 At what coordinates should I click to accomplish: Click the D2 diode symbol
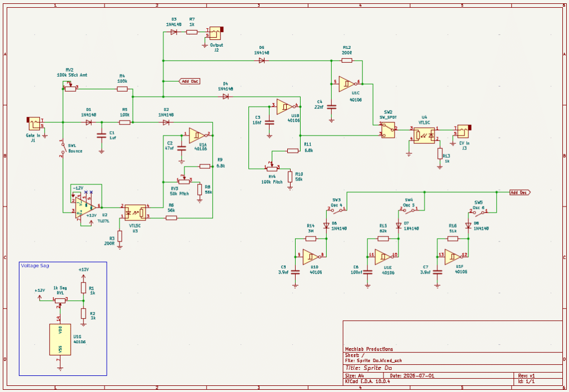click(166, 122)
